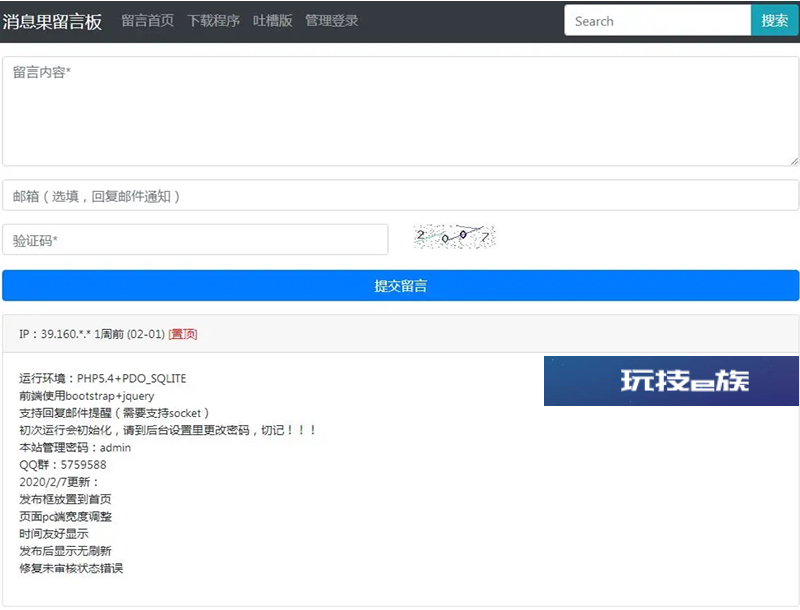This screenshot has width=800, height=610.
Task: Select the line 2020/2/7更新：
Action: click(59, 482)
